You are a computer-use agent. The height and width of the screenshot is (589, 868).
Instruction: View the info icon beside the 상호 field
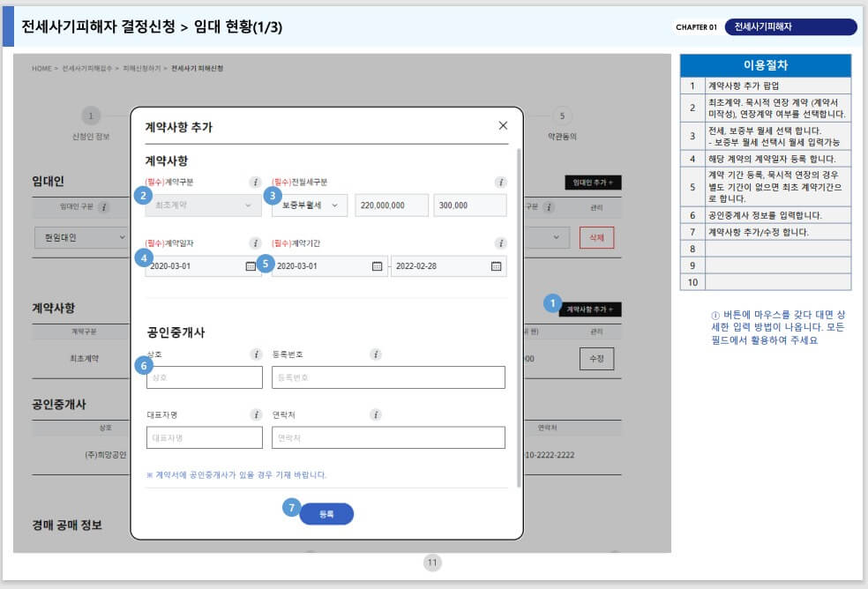256,353
